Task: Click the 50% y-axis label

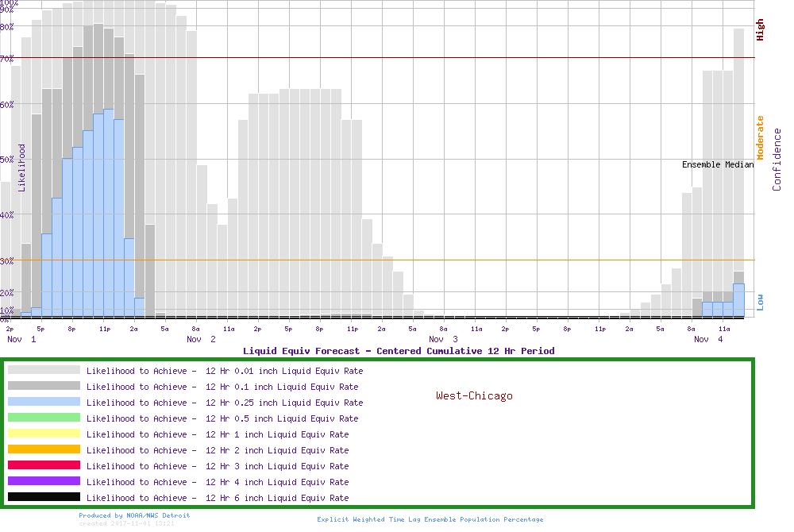Action: click(x=6, y=160)
